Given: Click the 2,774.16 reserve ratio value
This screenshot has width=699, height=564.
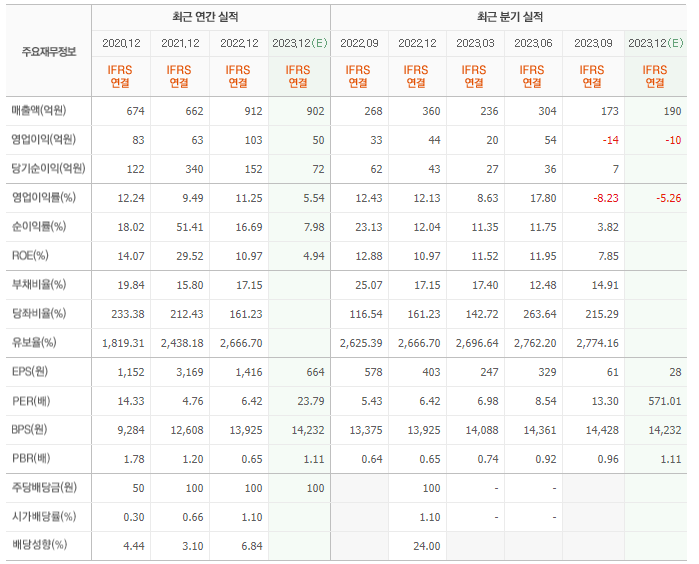Looking at the screenshot, I should click(598, 343).
